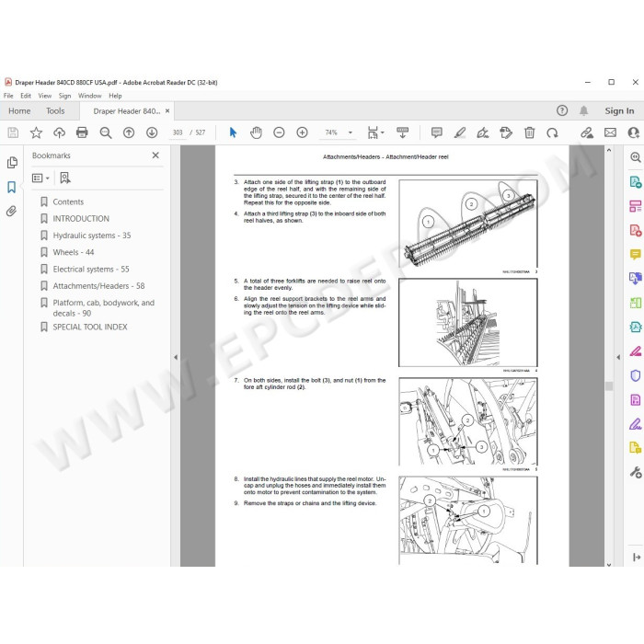
Task: Open the Create PDF tool
Action: coord(636,230)
